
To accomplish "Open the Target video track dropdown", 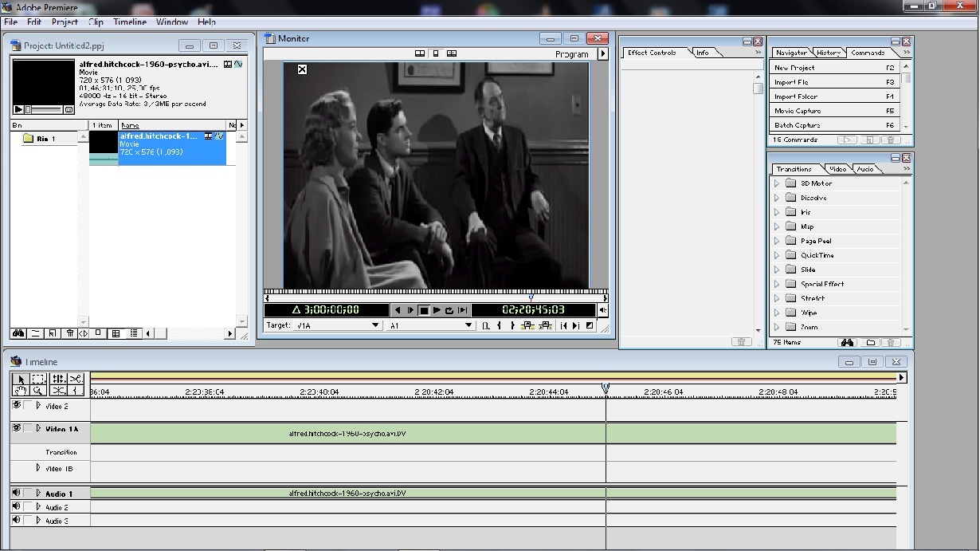I will pos(338,325).
